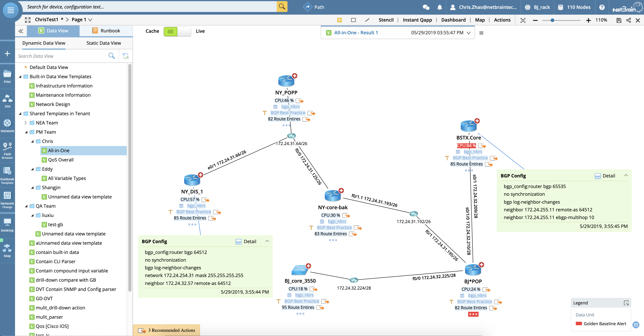
Task: Open Site in the left sidebar
Action: point(7,101)
